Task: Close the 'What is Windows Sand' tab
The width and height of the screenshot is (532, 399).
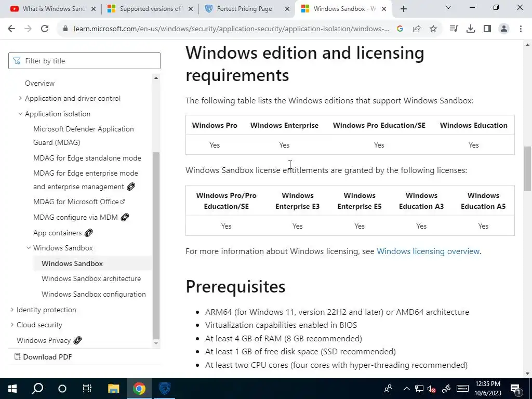Action: 94,9
